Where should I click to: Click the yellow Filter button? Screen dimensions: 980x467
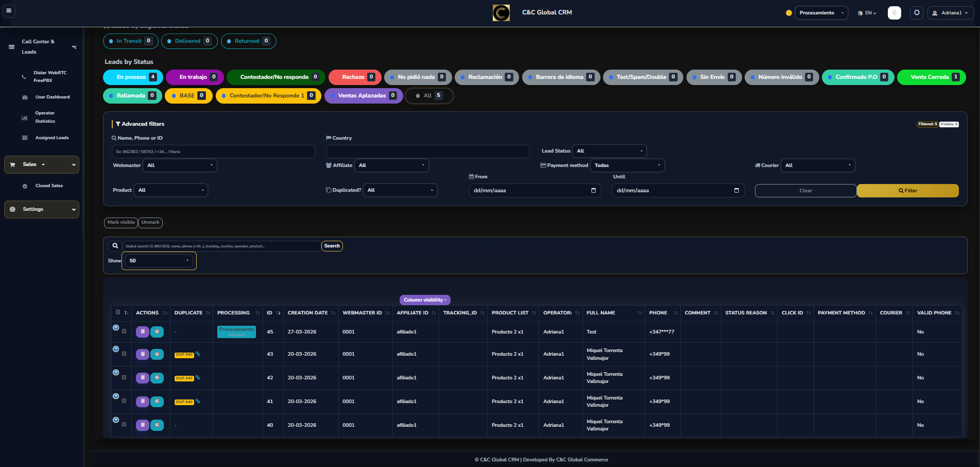[907, 191]
